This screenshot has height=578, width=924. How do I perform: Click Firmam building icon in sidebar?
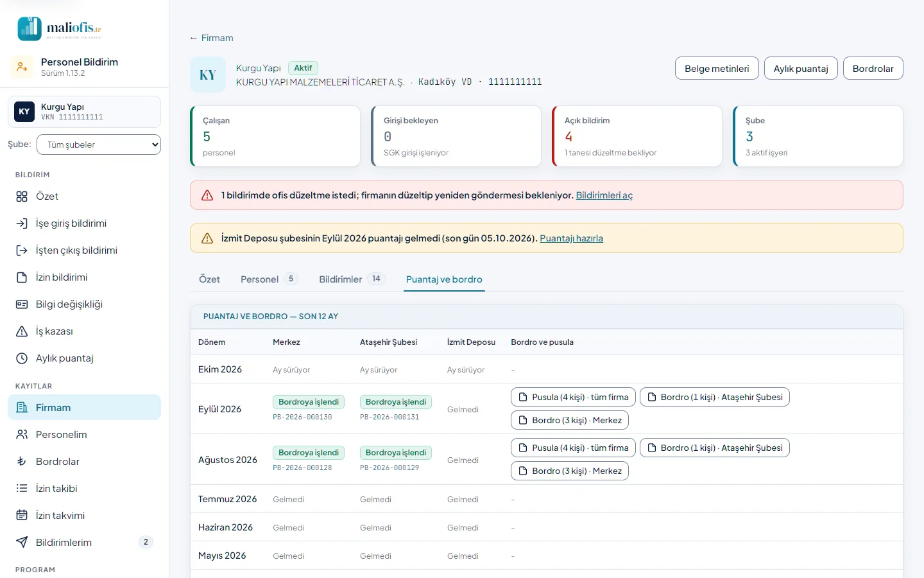tap(22, 407)
